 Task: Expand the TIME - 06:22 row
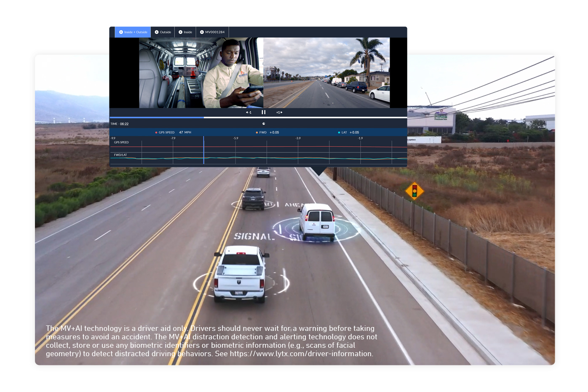[x=120, y=124]
